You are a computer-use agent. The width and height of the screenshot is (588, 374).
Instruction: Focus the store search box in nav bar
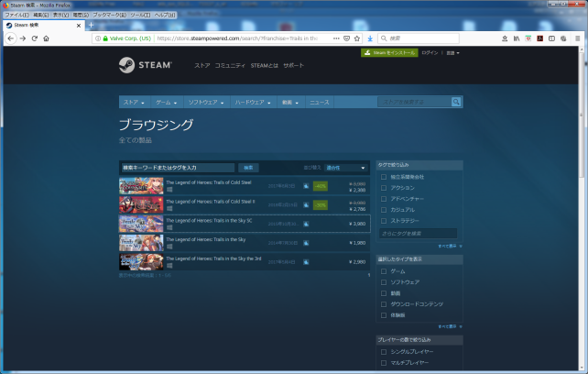coord(415,102)
